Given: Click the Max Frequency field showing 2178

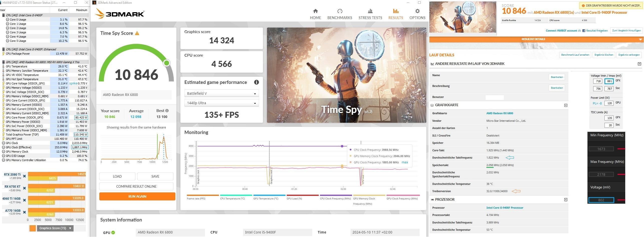Looking at the screenshot, I should (x=601, y=174).
